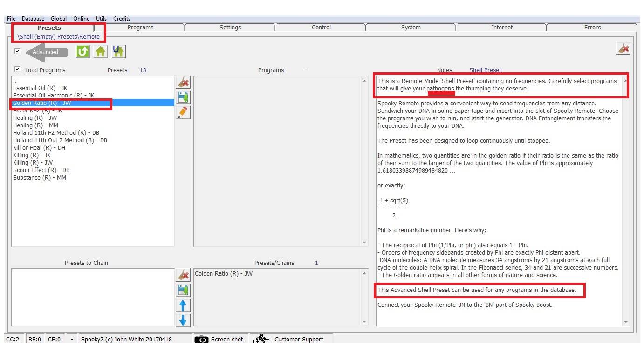This screenshot has width=644, height=347.
Task: Select the '..' parent folder entry
Action: 93,81
